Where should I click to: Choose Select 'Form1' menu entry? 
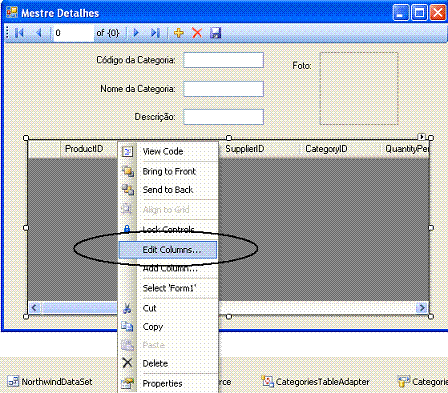click(169, 288)
